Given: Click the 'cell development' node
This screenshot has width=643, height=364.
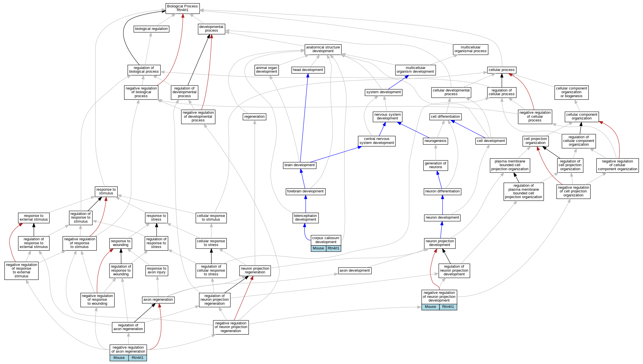Looking at the screenshot, I should tap(491, 141).
